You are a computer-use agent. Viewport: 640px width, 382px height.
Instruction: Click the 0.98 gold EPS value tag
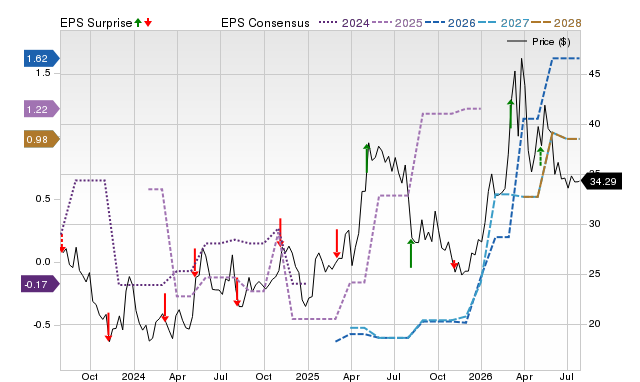click(x=42, y=140)
